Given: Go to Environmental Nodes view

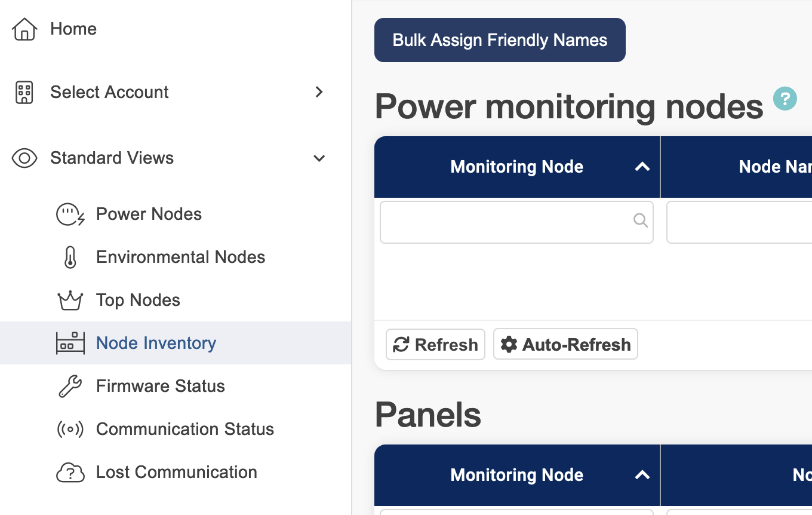Looking at the screenshot, I should tap(180, 257).
